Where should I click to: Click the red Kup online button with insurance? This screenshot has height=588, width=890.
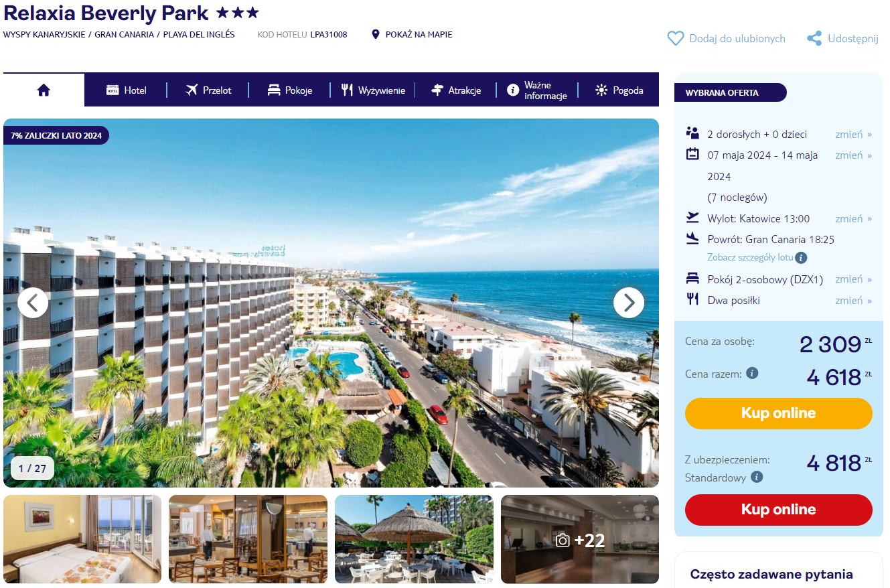tap(778, 510)
